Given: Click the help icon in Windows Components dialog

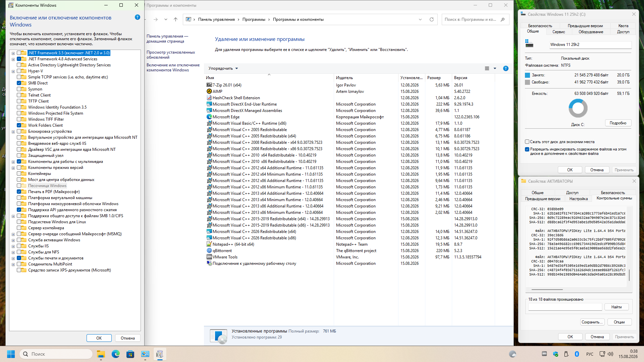Looking at the screenshot, I should pyautogui.click(x=138, y=17).
